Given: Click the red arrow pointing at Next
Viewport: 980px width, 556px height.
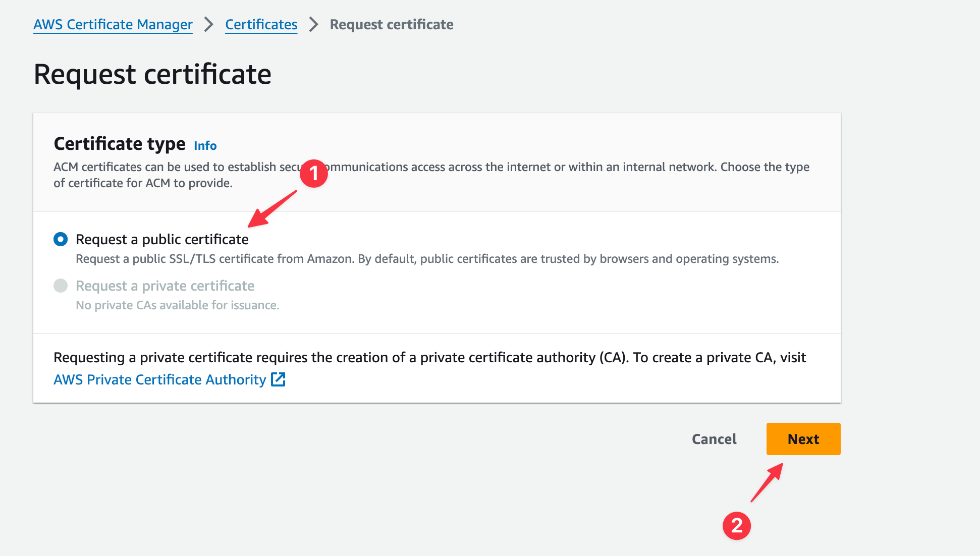Looking at the screenshot, I should [767, 482].
